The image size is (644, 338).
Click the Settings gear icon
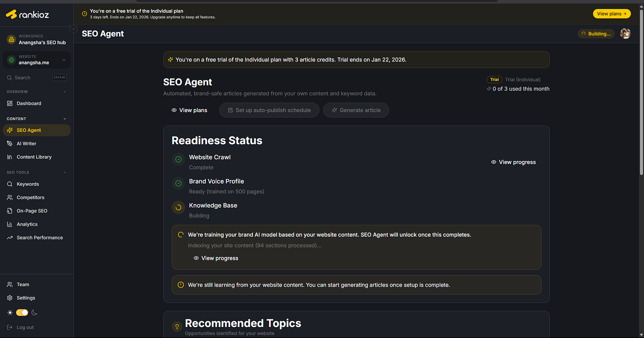click(10, 298)
